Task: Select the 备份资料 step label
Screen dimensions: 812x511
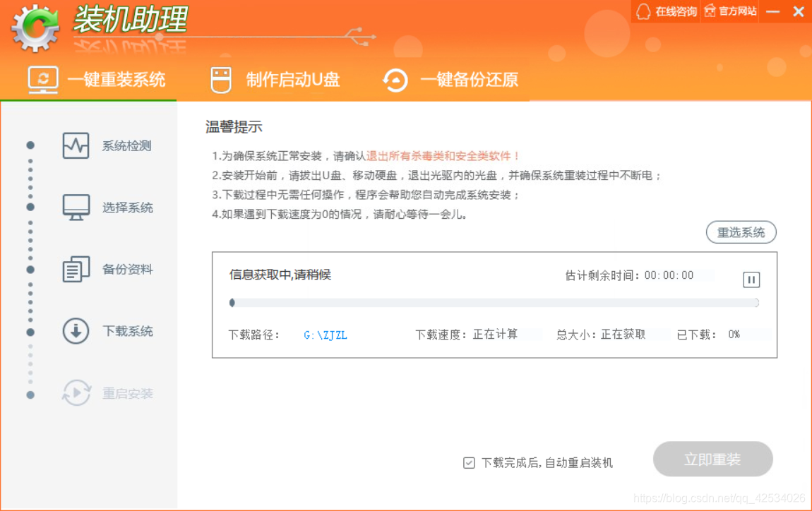Action: click(127, 269)
